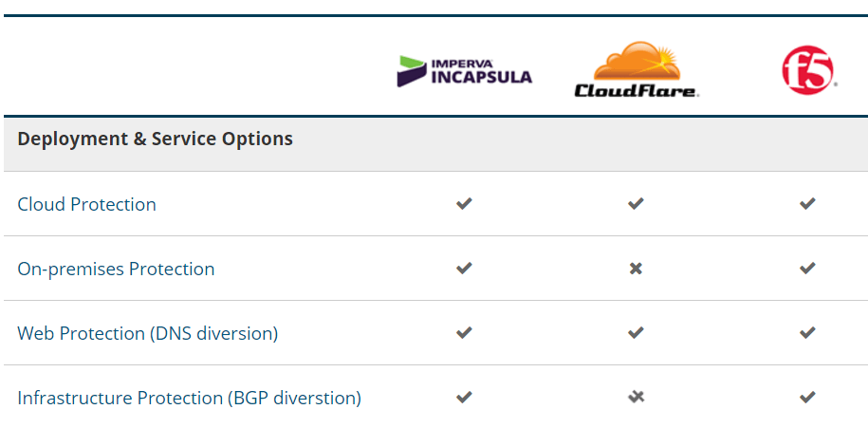Screen dimensions: 868x428
Task: Open the On-premises Protection link
Action: [x=116, y=269]
